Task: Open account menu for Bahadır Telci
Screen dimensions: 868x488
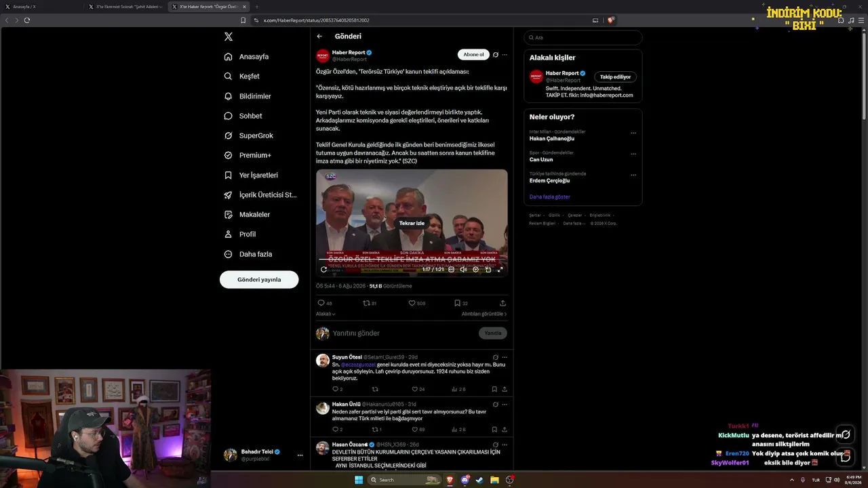Action: [263, 455]
